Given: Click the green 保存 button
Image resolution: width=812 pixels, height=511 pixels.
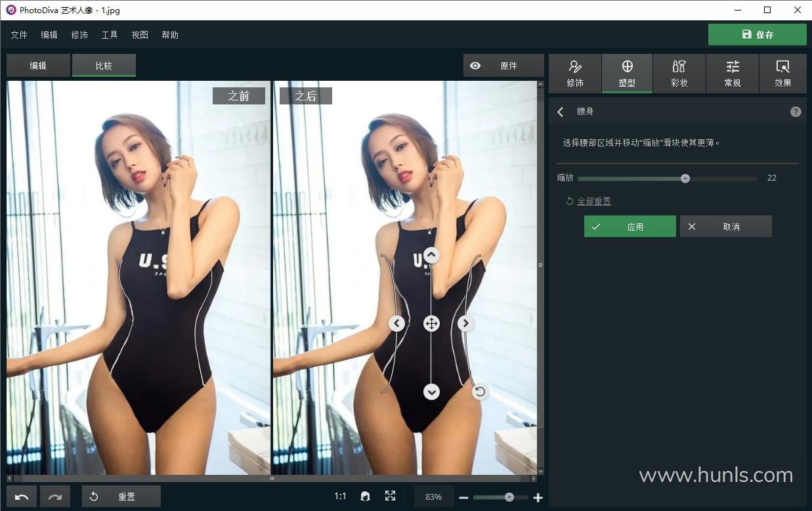Looking at the screenshot, I should pos(758,35).
